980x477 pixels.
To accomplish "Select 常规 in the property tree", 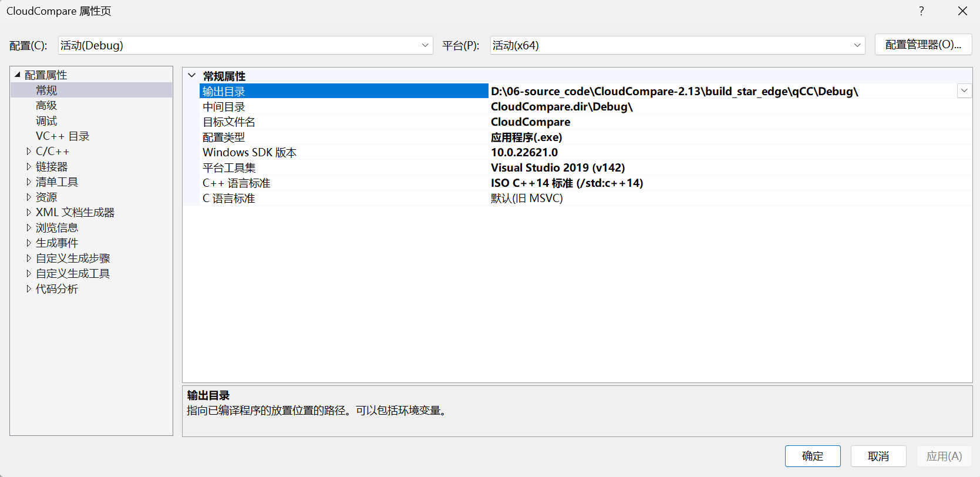I will pos(46,90).
